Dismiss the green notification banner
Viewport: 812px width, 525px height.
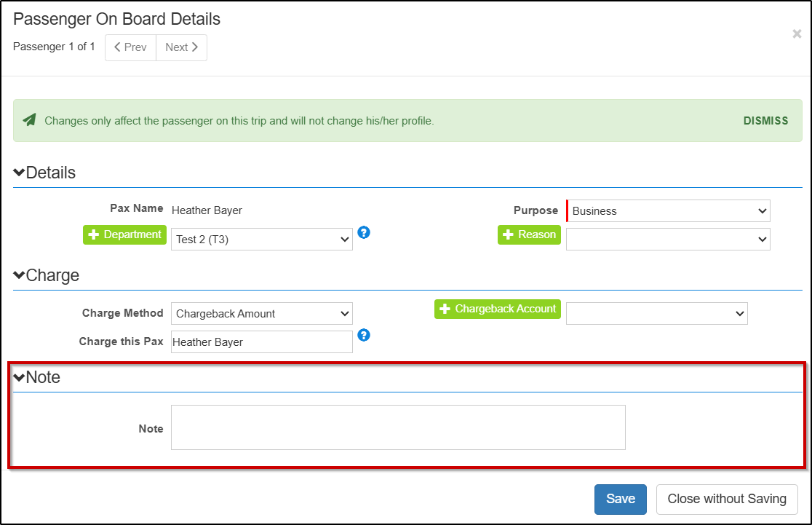[x=765, y=121]
